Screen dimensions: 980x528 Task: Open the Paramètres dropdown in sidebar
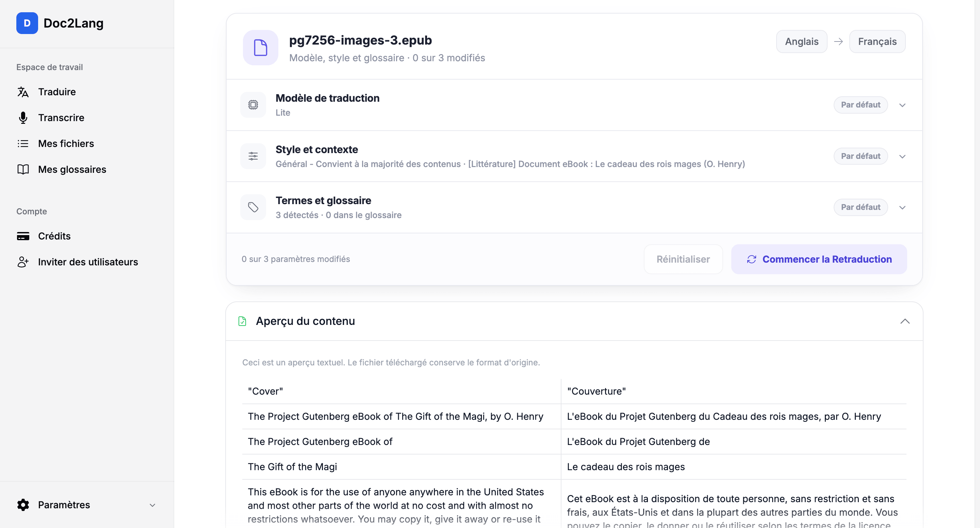coord(152,506)
